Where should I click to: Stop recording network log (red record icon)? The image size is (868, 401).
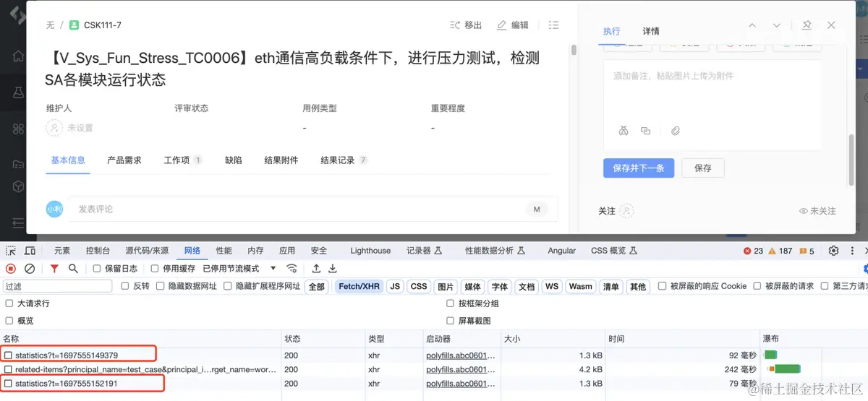[x=11, y=269]
